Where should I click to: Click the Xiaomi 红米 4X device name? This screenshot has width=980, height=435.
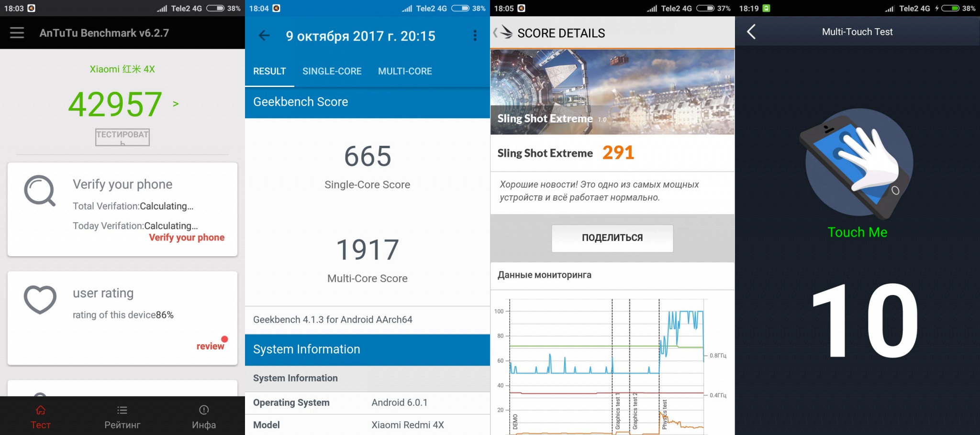tap(122, 69)
